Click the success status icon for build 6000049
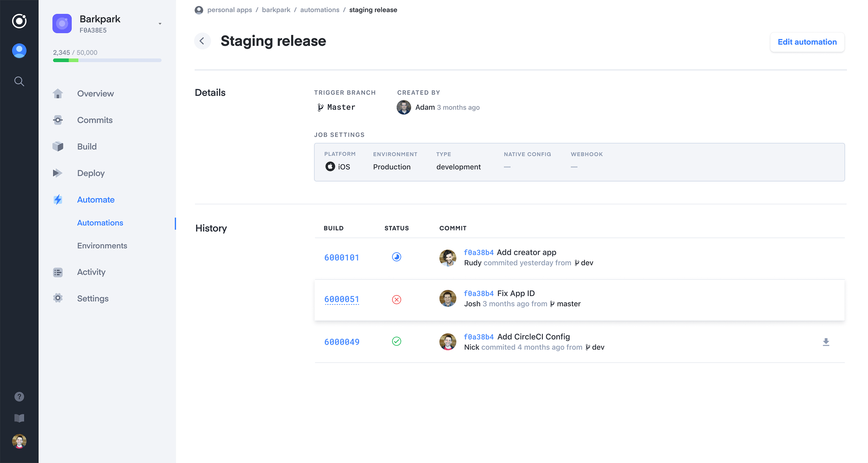The image size is (868, 463). coord(396,341)
